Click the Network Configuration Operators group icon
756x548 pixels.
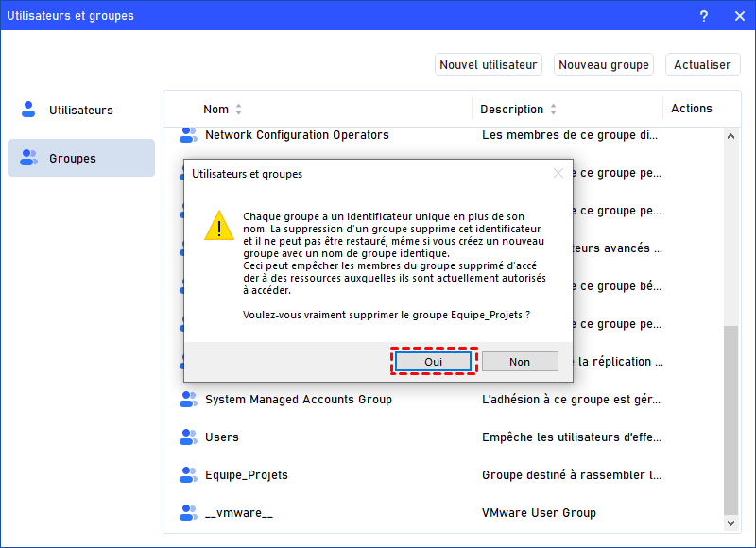point(188,135)
